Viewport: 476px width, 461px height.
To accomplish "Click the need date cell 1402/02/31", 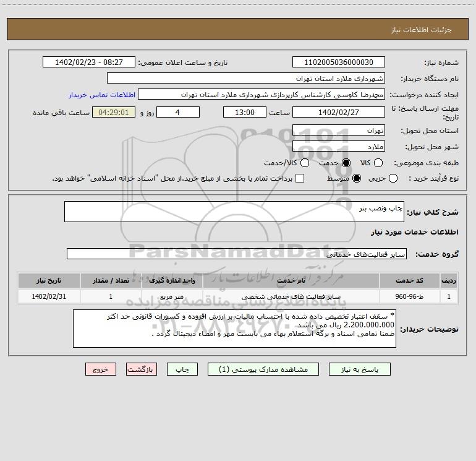I will tap(49, 296).
